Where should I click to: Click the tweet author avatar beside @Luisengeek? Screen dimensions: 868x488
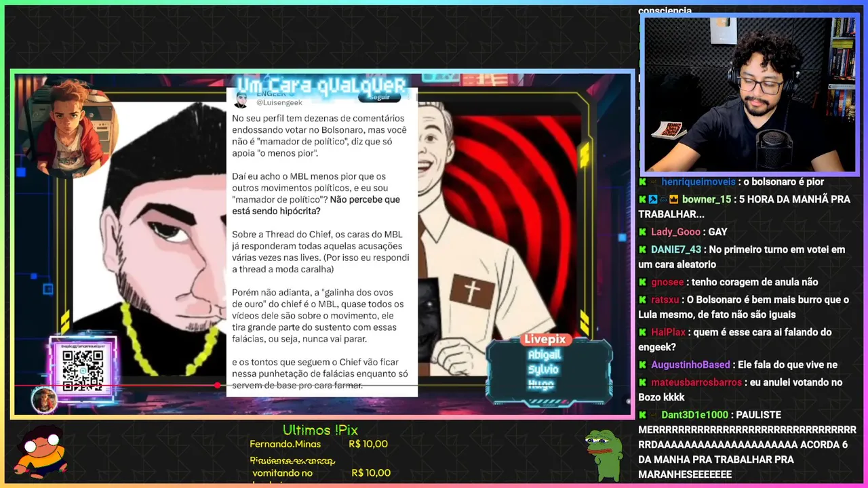point(241,100)
